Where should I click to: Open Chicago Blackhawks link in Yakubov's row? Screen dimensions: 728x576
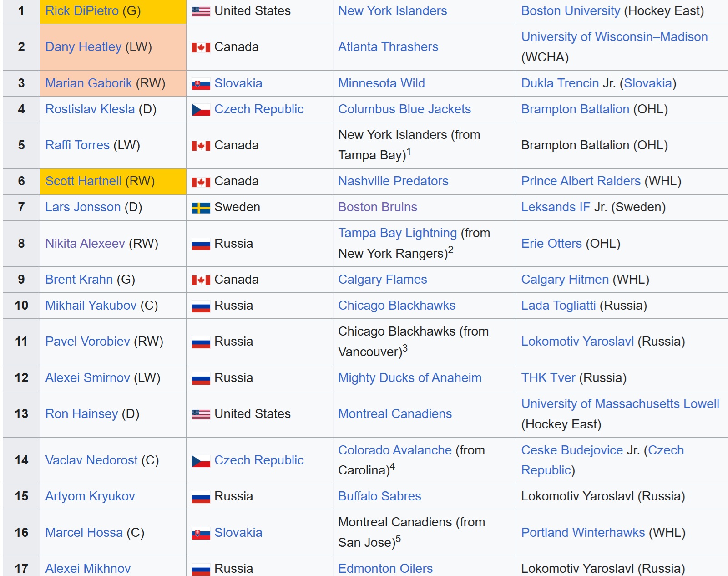pos(397,306)
